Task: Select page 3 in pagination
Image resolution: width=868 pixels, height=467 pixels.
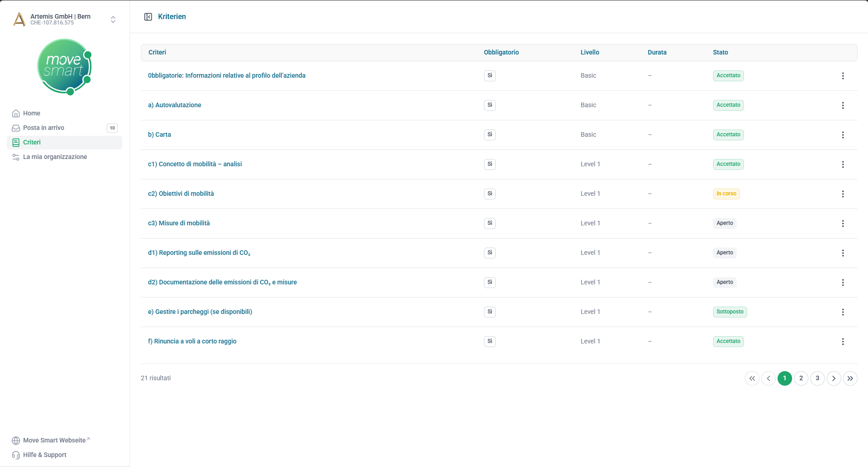Action: pyautogui.click(x=817, y=378)
